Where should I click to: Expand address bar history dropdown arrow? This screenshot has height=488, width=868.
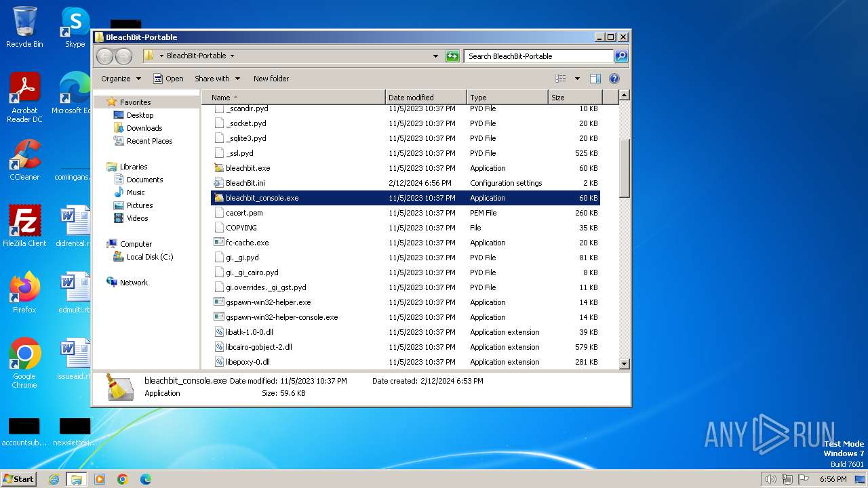point(435,56)
